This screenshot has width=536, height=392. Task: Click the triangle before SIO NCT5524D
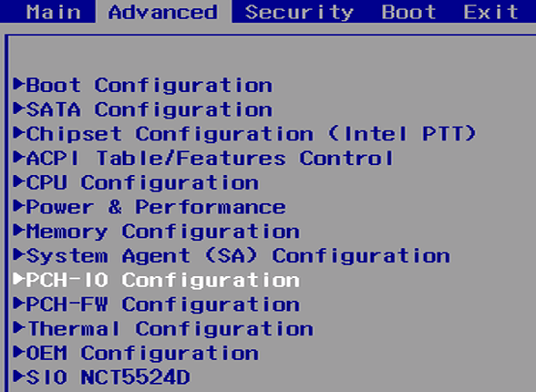pyautogui.click(x=18, y=377)
